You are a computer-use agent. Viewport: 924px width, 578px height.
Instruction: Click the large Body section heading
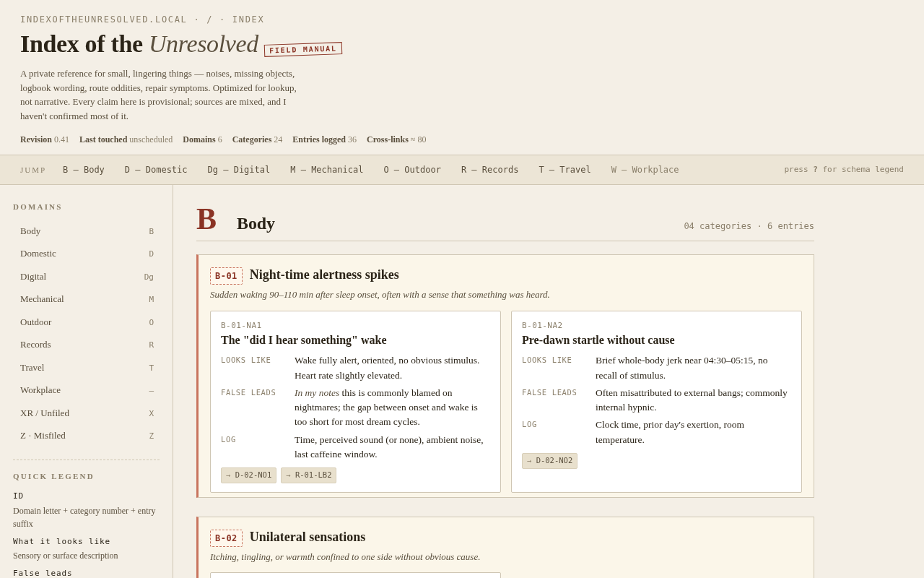(256, 224)
